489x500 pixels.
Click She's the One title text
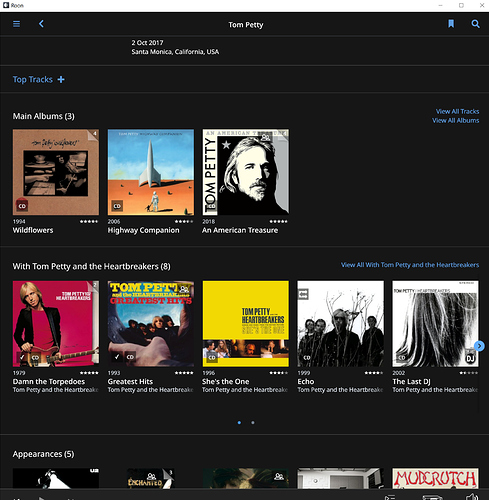point(226,382)
